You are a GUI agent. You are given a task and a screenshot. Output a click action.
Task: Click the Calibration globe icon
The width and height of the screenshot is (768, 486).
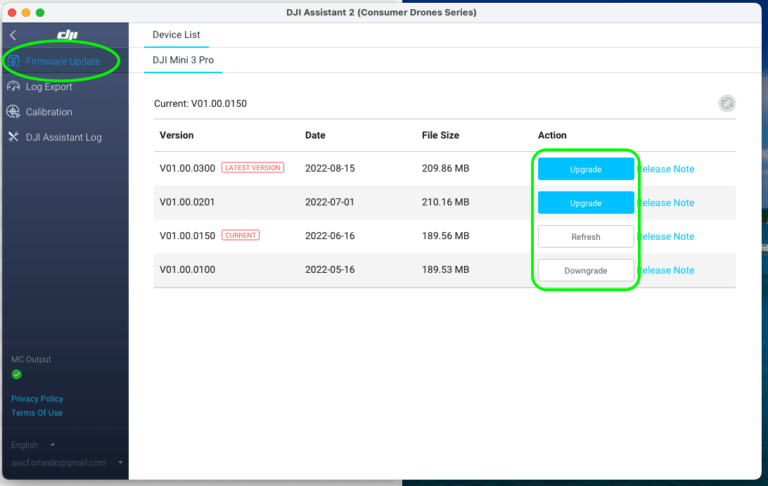14,112
